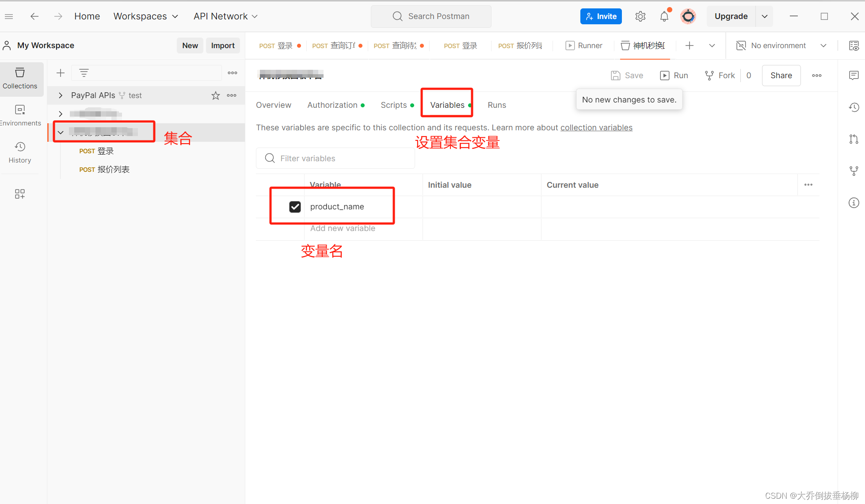Open the API Network dropdown
Screen dimensions: 865x504
[225, 16]
